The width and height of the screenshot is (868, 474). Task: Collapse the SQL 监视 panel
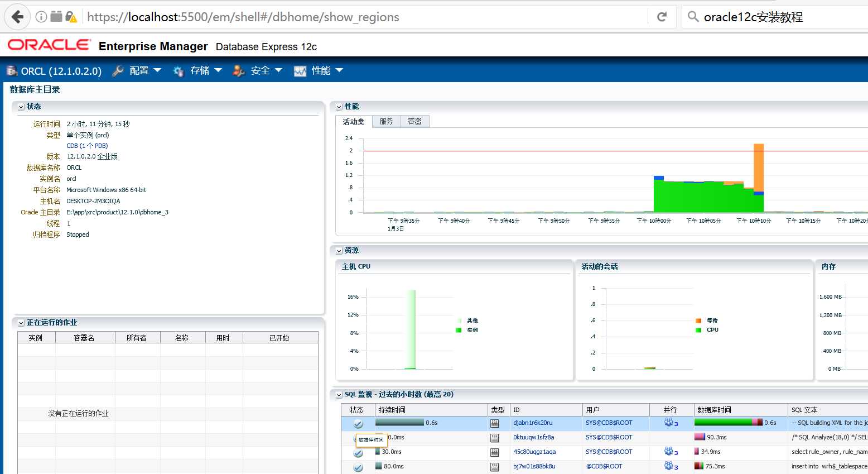(x=339, y=395)
